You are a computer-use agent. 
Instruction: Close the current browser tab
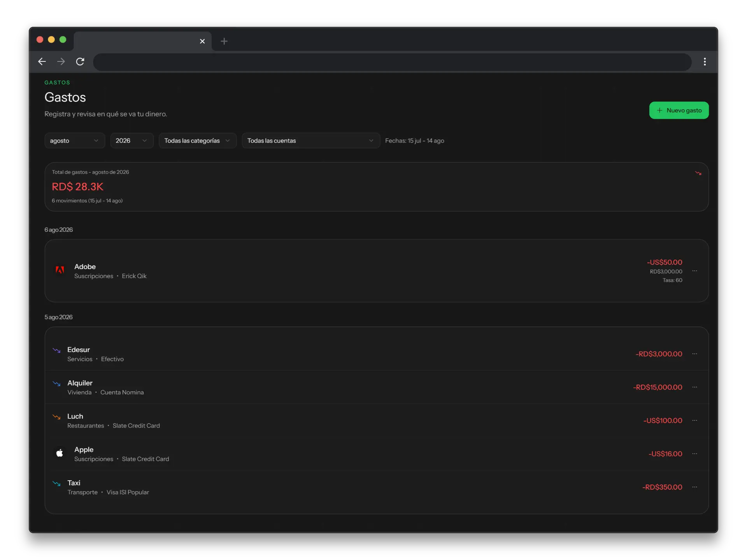(x=202, y=41)
